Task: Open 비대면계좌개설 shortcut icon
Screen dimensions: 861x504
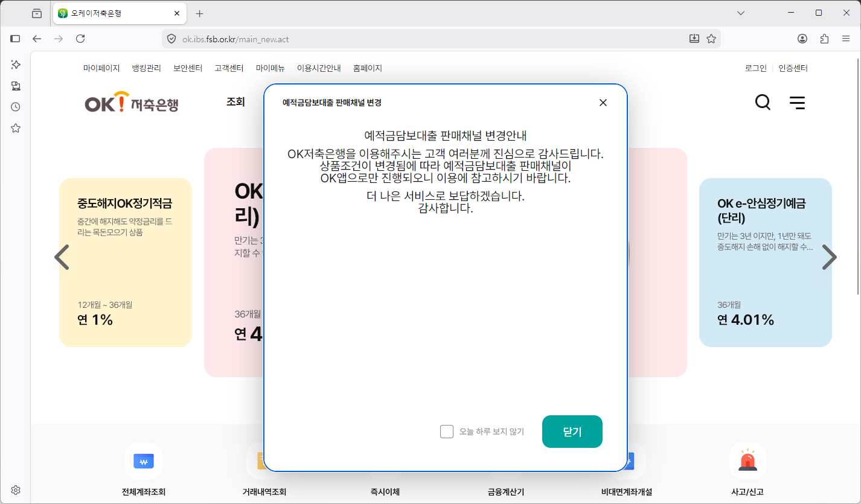Action: 635,462
